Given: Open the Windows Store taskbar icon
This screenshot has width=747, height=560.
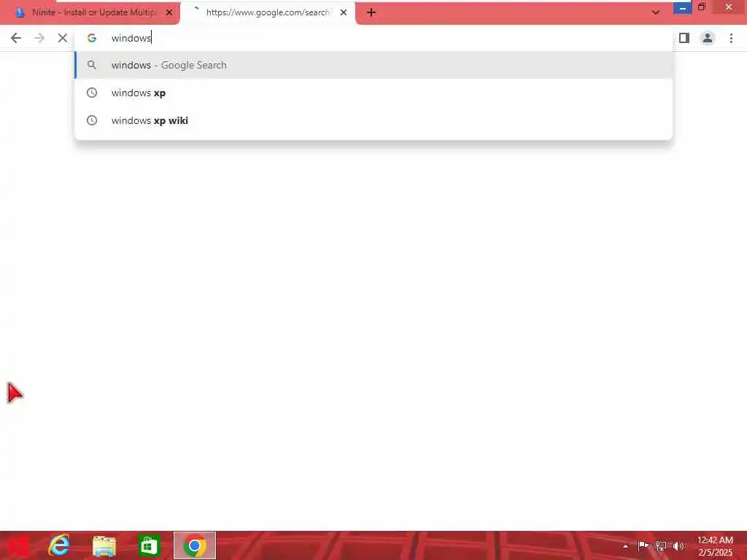Looking at the screenshot, I should point(149,545).
